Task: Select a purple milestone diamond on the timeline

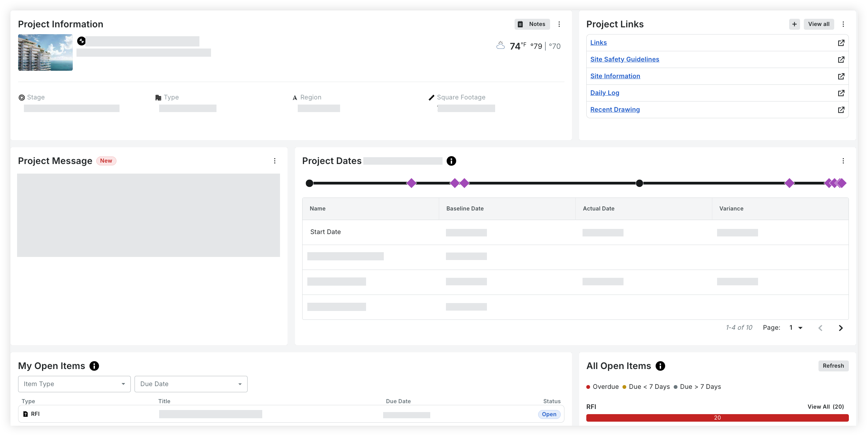Action: [412, 183]
